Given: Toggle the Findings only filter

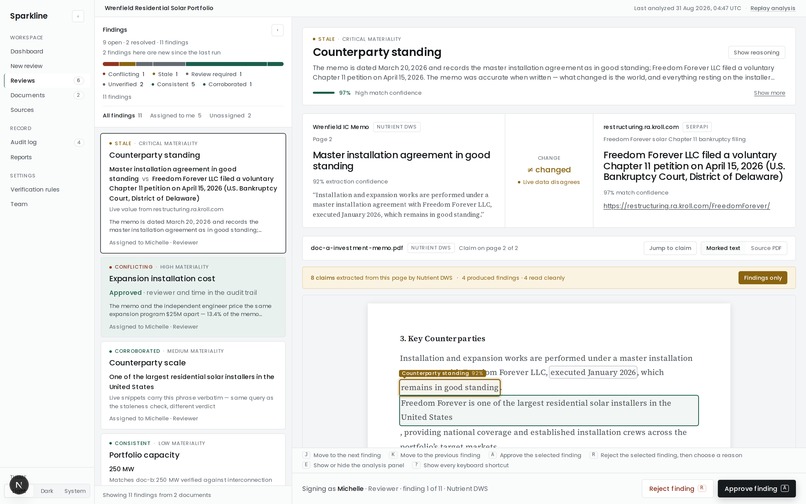Looking at the screenshot, I should click(762, 278).
